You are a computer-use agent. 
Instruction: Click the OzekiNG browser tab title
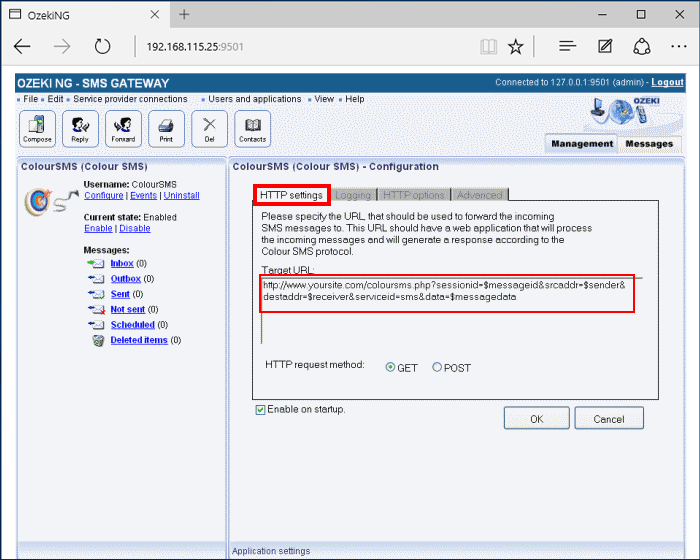(49, 15)
